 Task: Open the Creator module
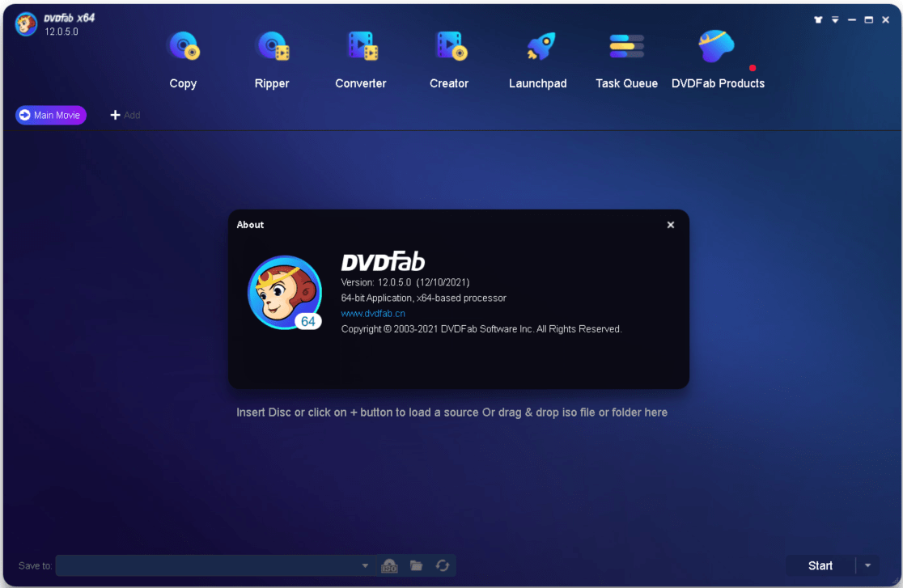coord(449,60)
